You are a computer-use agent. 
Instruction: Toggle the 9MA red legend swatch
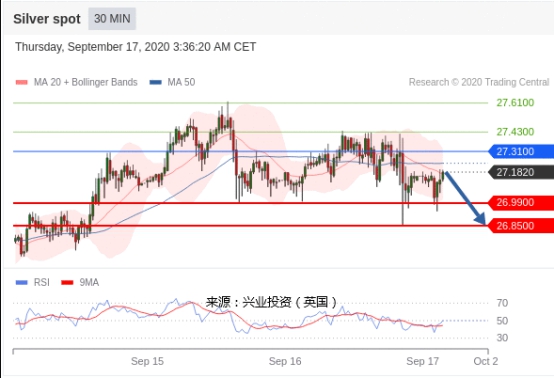pyautogui.click(x=67, y=282)
